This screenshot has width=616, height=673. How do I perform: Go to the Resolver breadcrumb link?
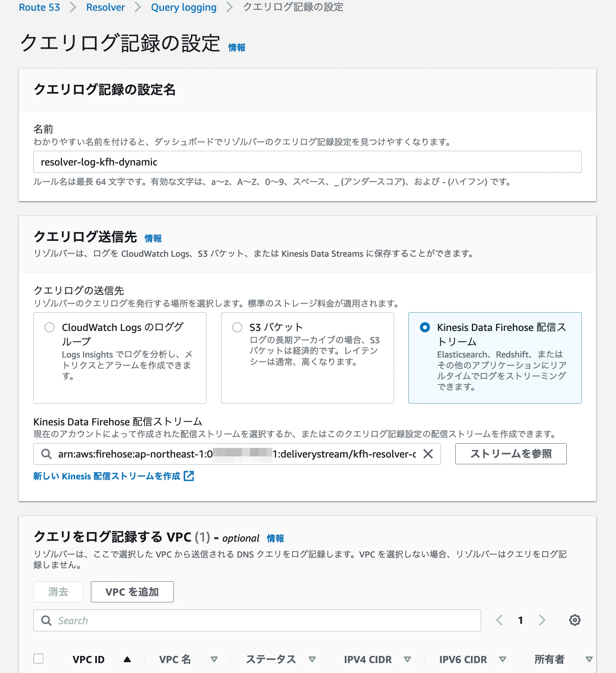[x=105, y=7]
